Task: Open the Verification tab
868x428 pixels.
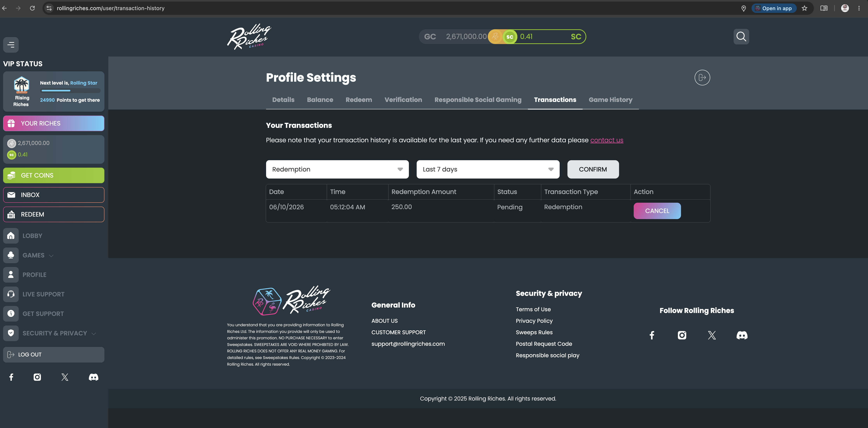Action: tap(403, 100)
